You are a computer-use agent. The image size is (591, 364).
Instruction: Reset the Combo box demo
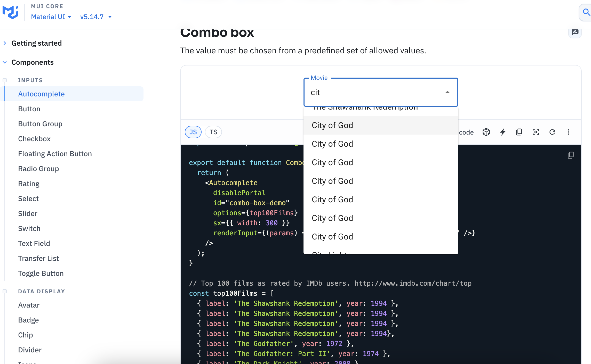point(552,132)
